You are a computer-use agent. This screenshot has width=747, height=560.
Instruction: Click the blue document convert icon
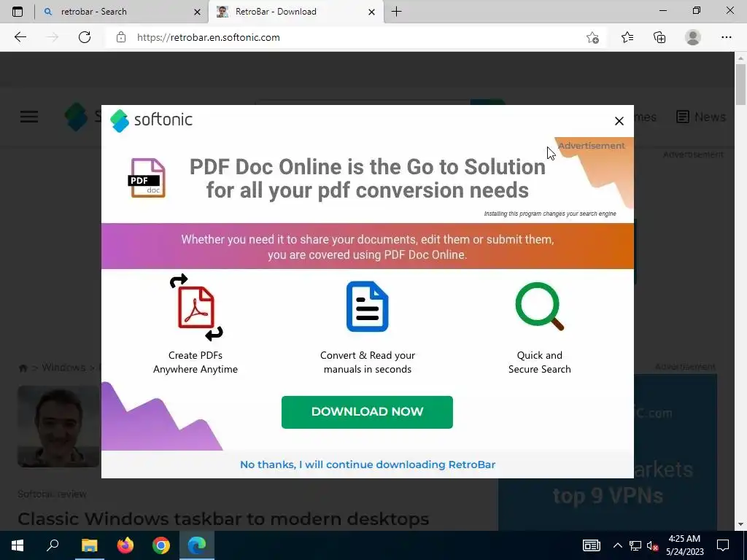367,306
